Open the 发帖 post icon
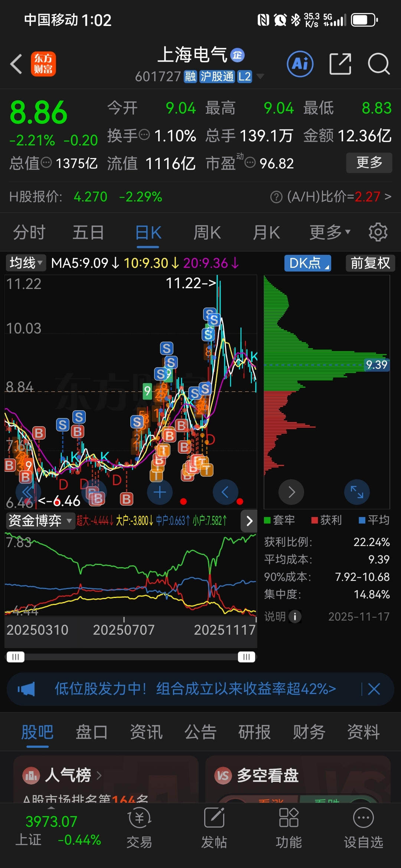Image resolution: width=401 pixels, height=868 pixels. 214,818
